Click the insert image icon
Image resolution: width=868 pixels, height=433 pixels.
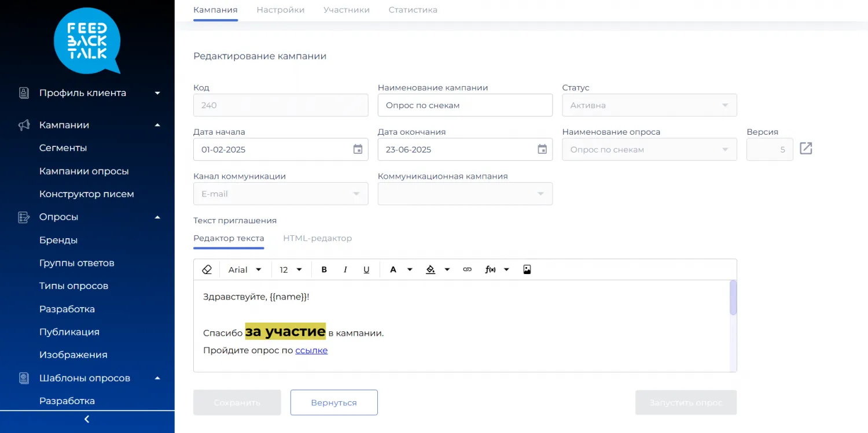(527, 269)
